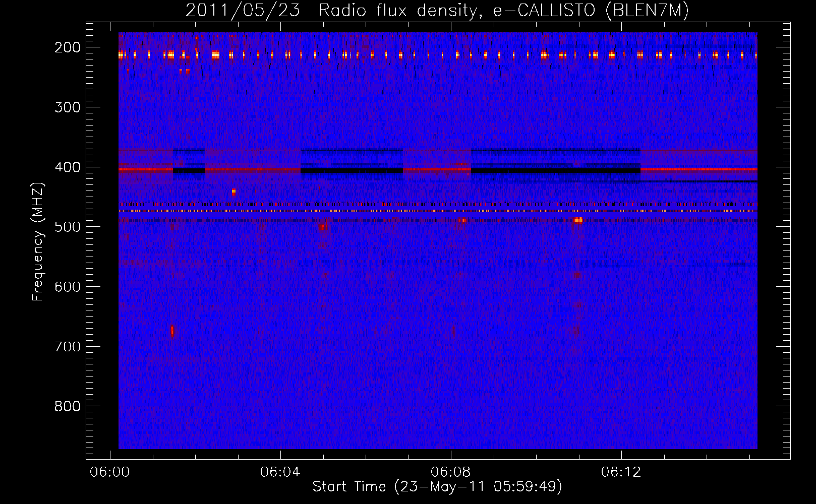
Task: Click the 06:08 time tick label
Action: coord(451,472)
